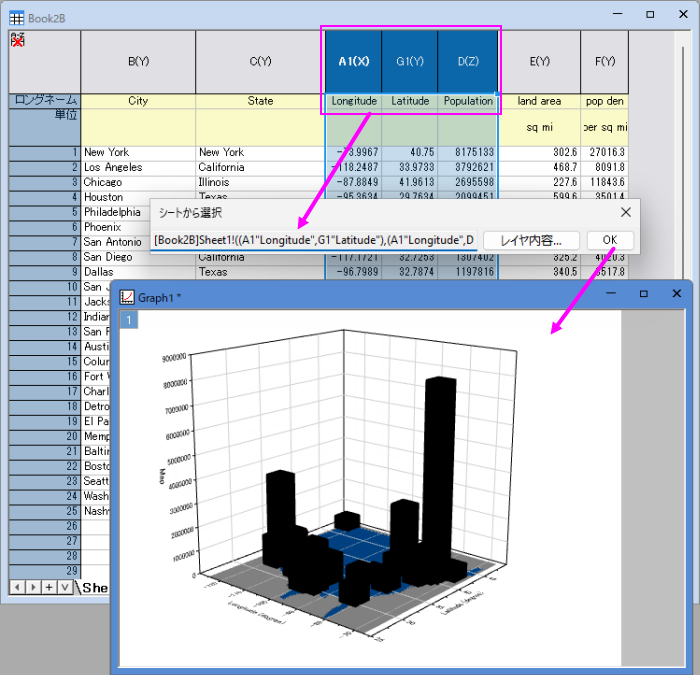Add a new sheet with plus button
Screen dimensions: 700x675
(49, 587)
